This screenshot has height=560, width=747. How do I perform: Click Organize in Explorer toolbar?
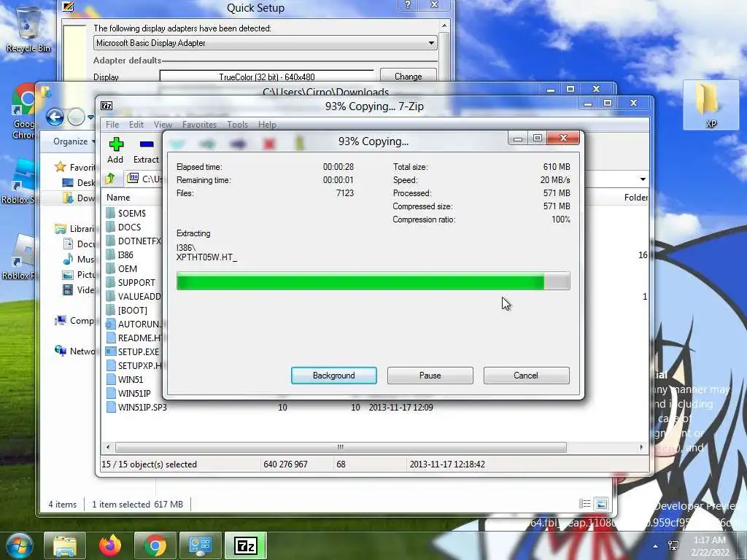pyautogui.click(x=74, y=141)
